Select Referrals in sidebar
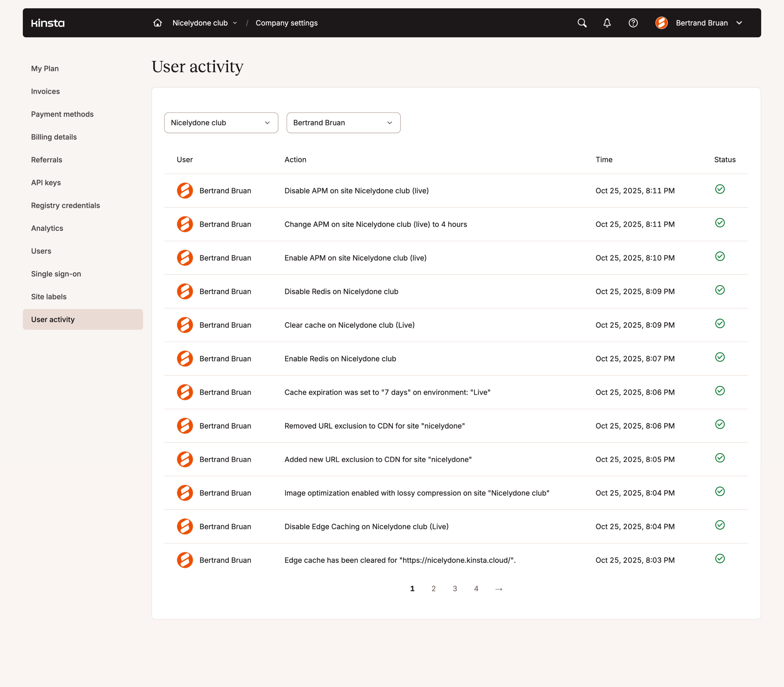Viewport: 784px width, 687px height. click(47, 160)
